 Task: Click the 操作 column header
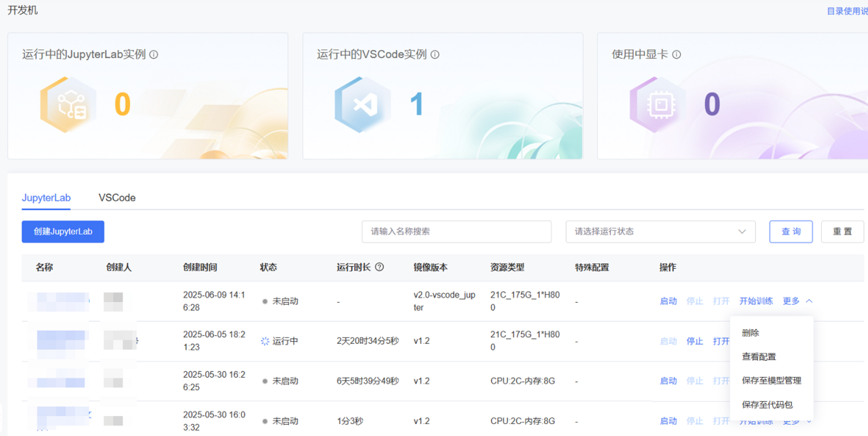click(668, 267)
